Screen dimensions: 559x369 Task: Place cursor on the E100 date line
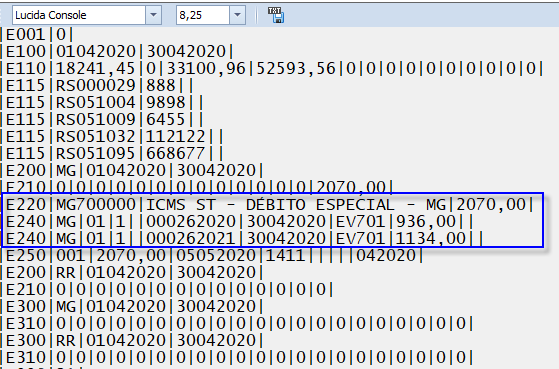coord(117,51)
